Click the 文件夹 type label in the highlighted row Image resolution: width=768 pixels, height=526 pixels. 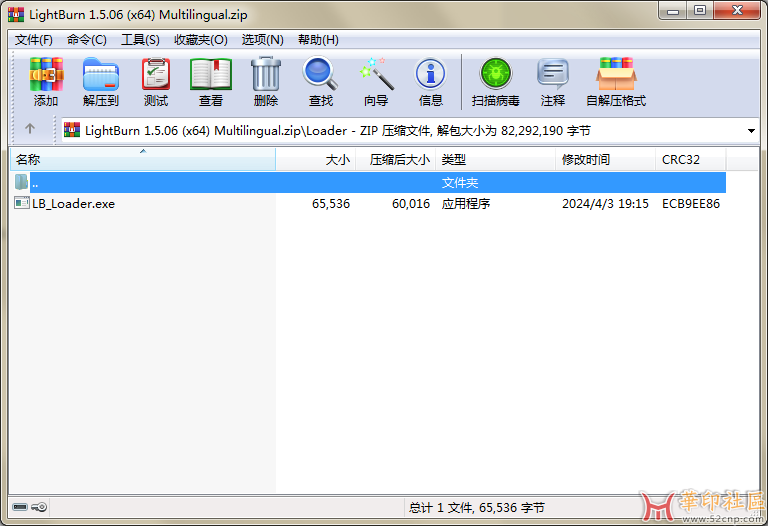click(460, 183)
